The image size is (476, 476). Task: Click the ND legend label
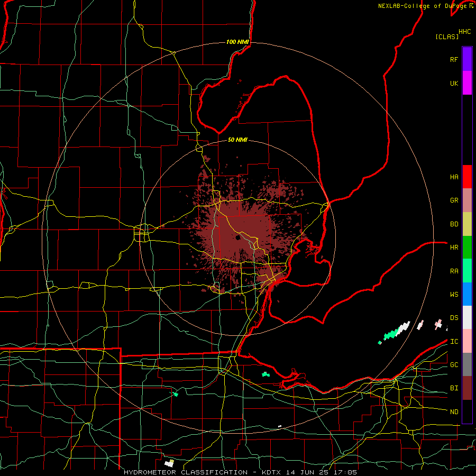point(454,412)
